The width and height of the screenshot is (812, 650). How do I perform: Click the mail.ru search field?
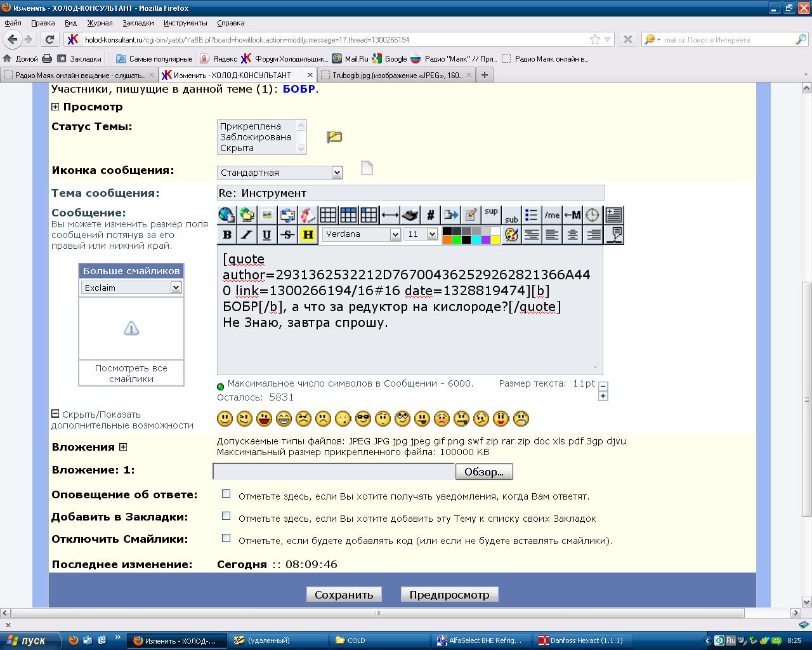(726, 39)
